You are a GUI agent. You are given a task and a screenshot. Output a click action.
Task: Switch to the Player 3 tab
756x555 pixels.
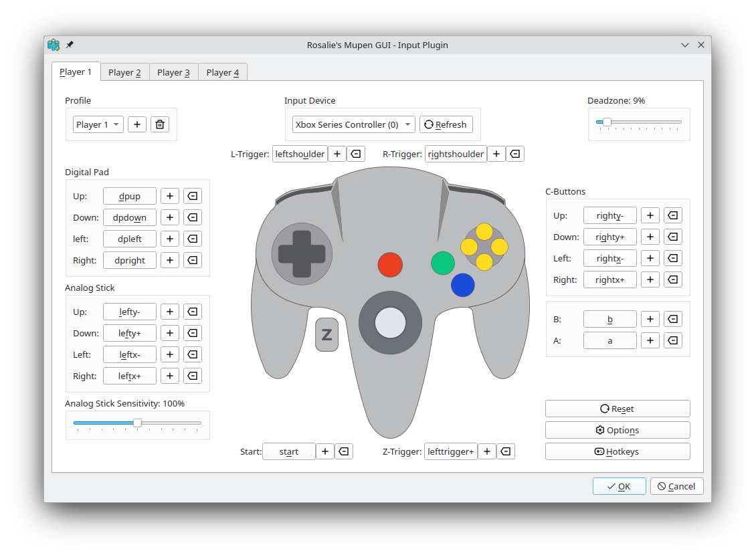[x=173, y=72]
